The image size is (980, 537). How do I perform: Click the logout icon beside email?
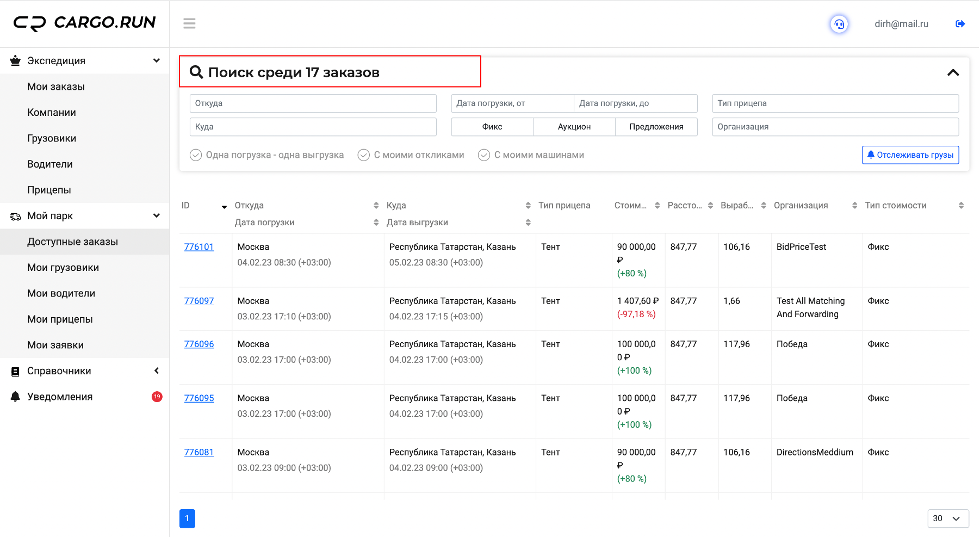(x=960, y=24)
